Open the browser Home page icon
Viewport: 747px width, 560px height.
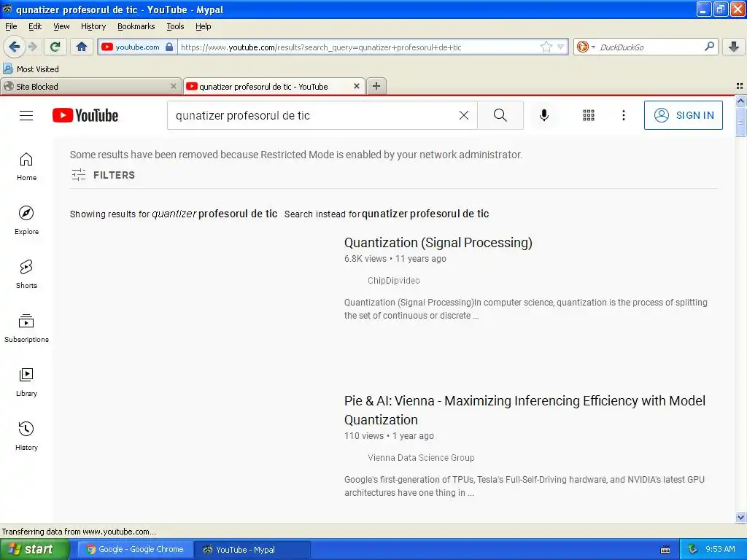[x=82, y=47]
